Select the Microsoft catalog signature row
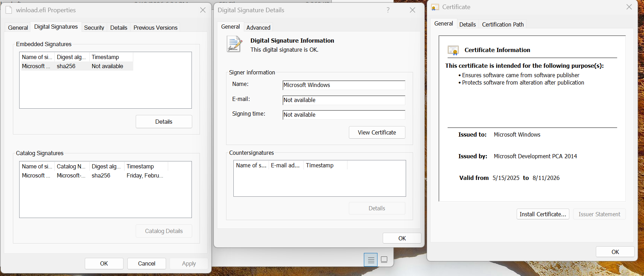Viewport: 644px width, 276px height. [x=94, y=175]
